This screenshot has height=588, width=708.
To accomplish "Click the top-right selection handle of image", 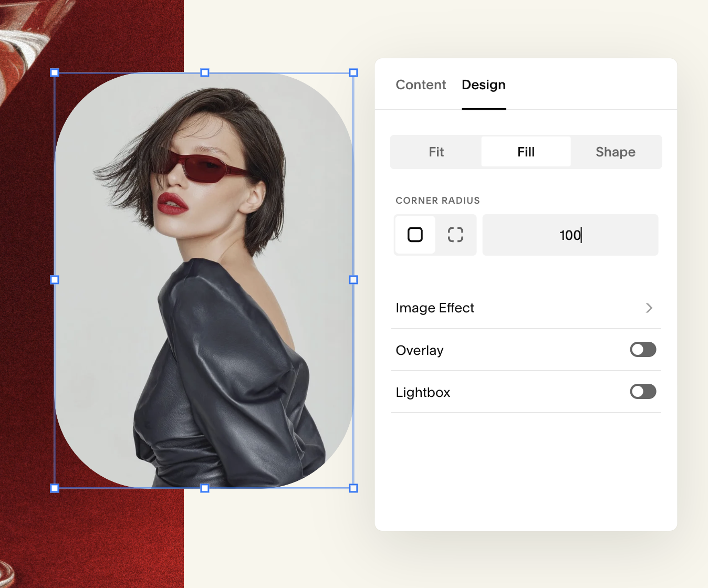I will (x=353, y=72).
